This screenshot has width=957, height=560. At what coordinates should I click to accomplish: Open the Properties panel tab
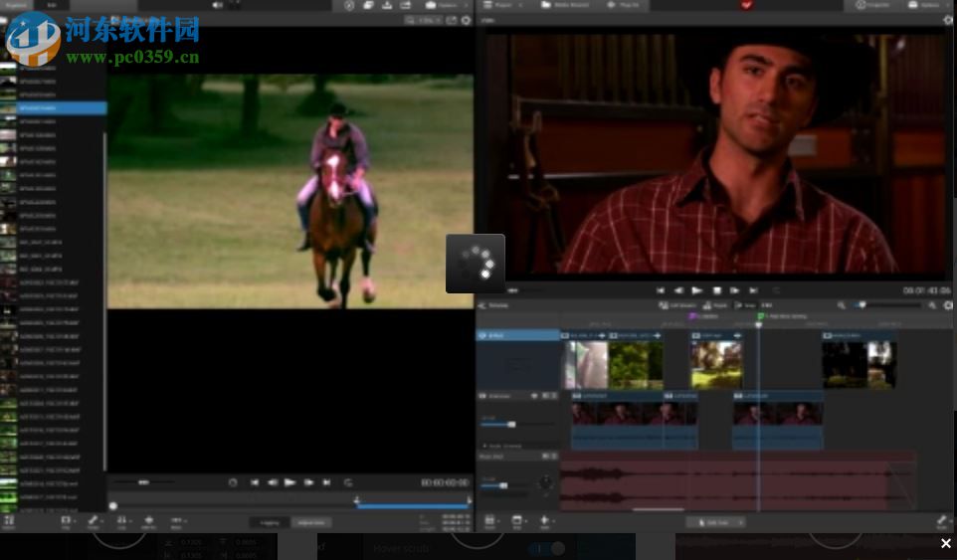coord(872,5)
